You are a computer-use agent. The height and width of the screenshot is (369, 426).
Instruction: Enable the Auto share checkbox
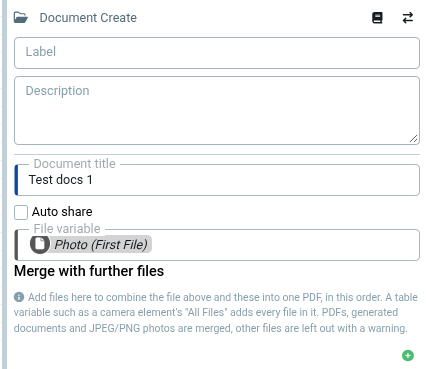[x=21, y=212]
